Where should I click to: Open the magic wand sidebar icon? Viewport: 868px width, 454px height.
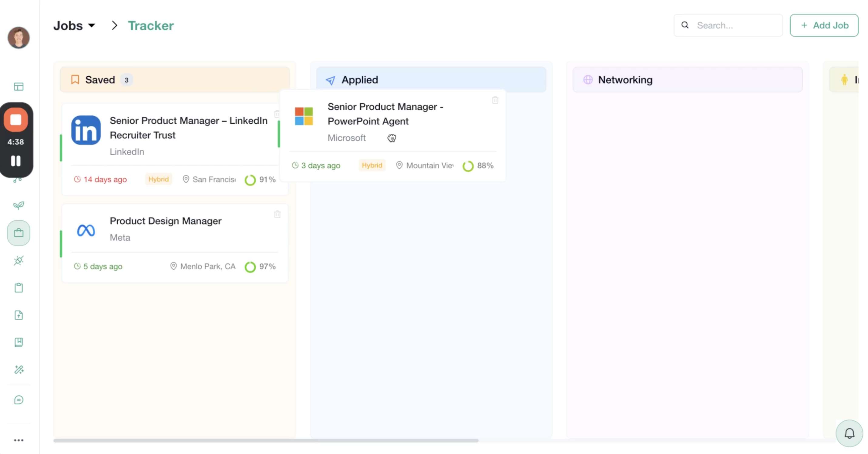pos(19,369)
